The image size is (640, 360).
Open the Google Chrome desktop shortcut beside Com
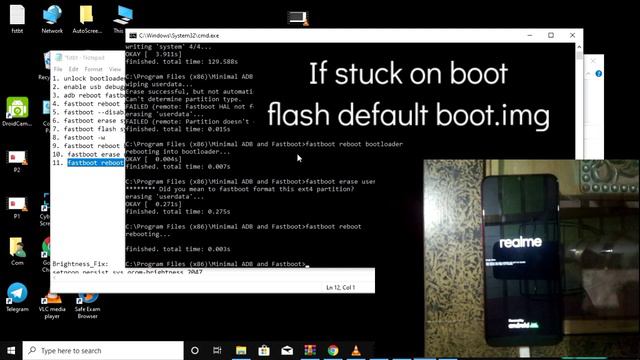click(46, 254)
